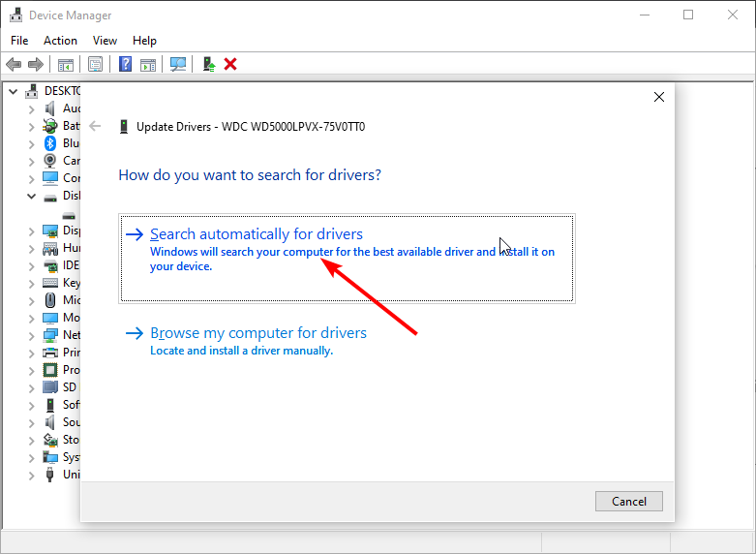756x554 pixels.
Task: Expand the Software devices chevron
Action: pos(31,406)
